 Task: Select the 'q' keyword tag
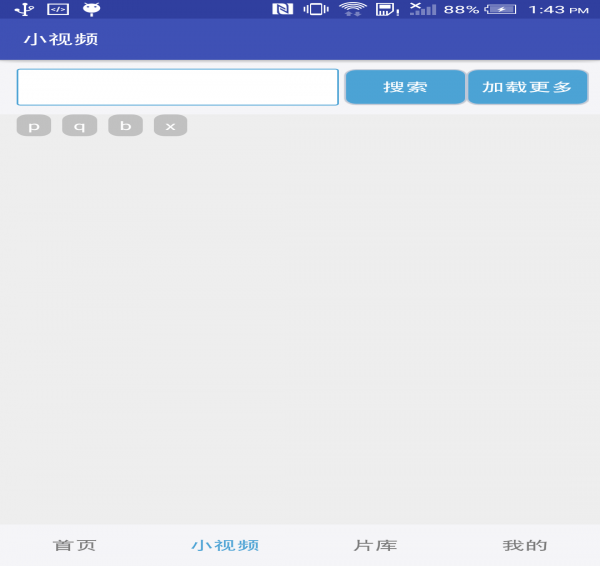[x=80, y=126]
